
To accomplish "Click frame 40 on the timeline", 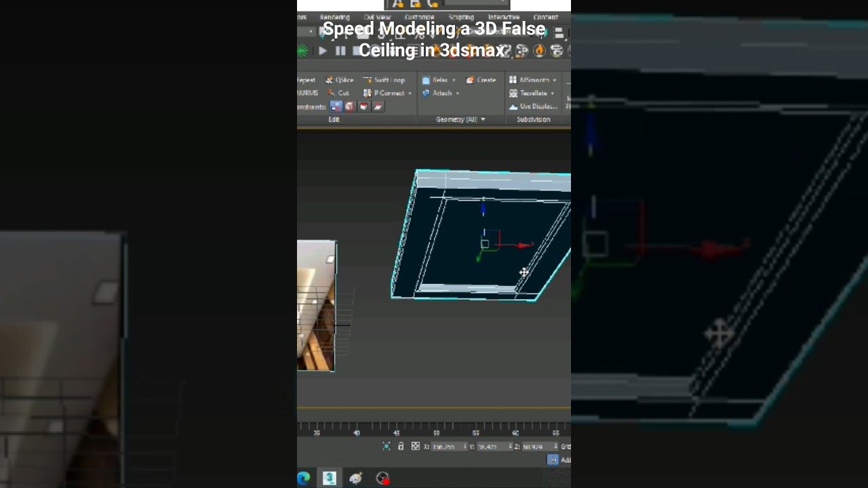I will [x=357, y=432].
